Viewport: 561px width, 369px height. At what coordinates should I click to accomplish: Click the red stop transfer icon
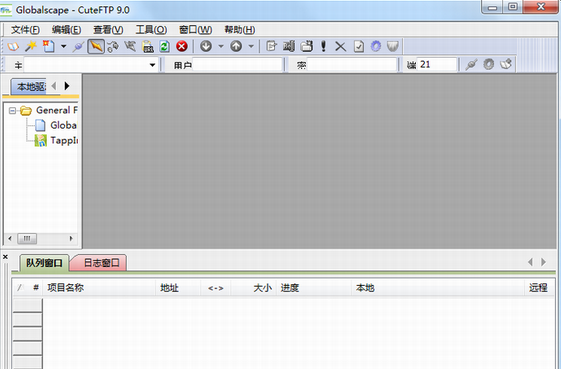182,47
